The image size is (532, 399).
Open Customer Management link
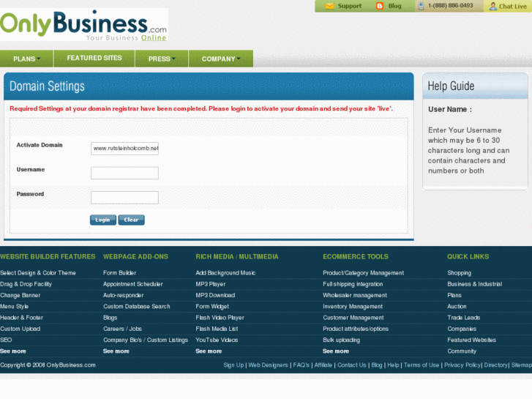point(353,318)
